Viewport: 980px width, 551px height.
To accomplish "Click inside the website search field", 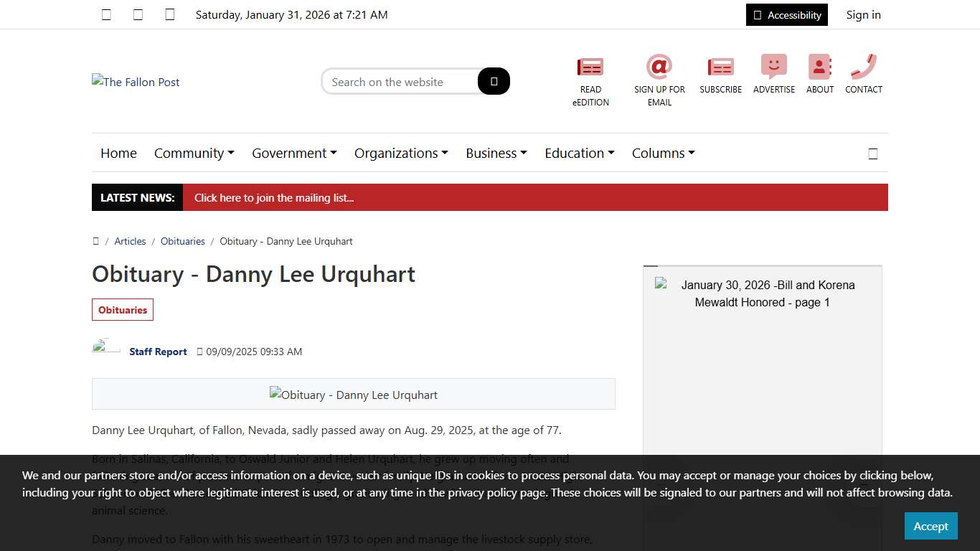I will (398, 81).
